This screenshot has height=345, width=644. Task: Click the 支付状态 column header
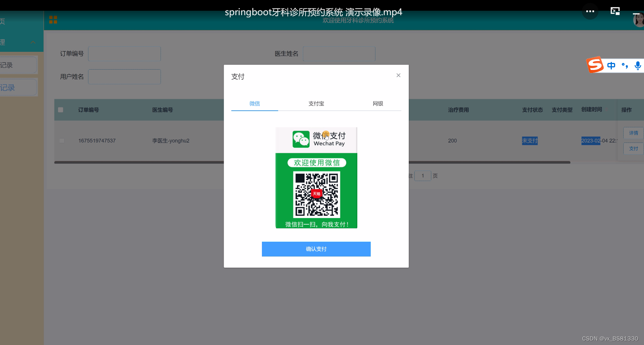532,110
